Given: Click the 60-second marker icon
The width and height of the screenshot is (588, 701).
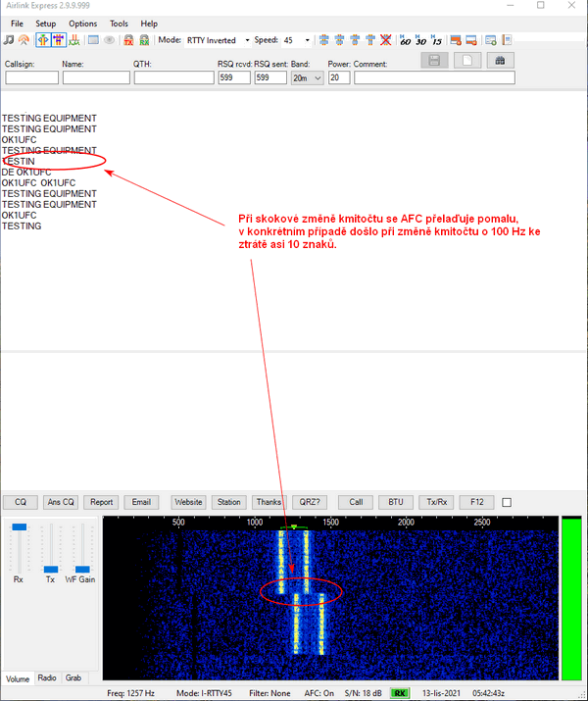Looking at the screenshot, I should 406,40.
